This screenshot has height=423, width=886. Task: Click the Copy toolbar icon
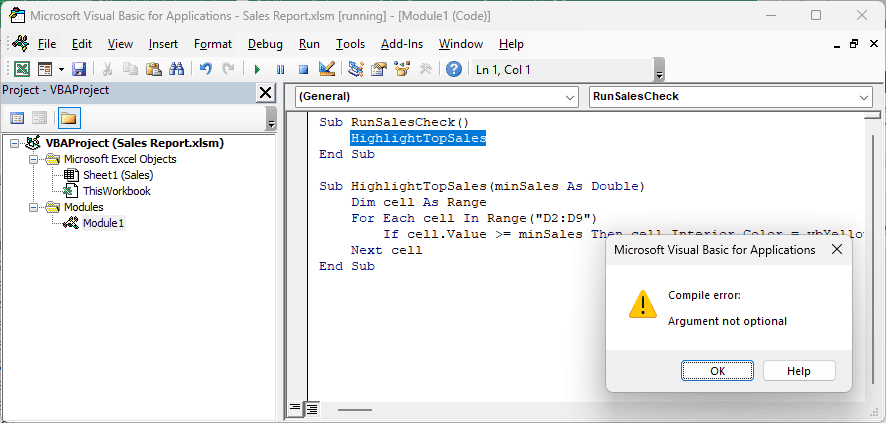(x=131, y=69)
